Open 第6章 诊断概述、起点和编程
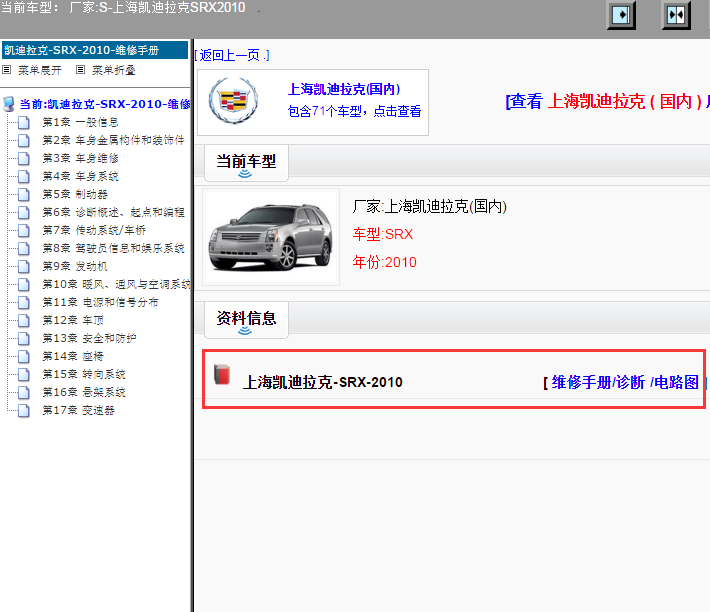Screen dimensions: 710x612 (114, 212)
